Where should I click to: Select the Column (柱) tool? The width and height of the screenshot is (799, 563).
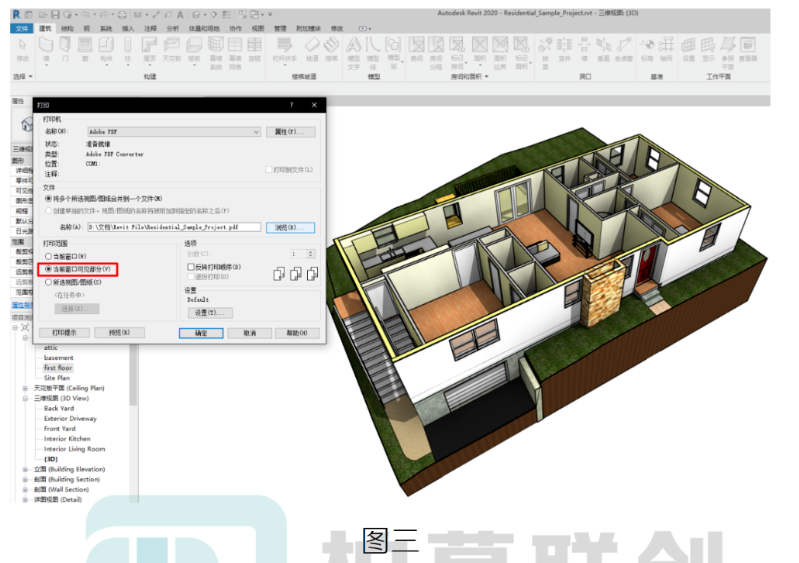click(127, 49)
